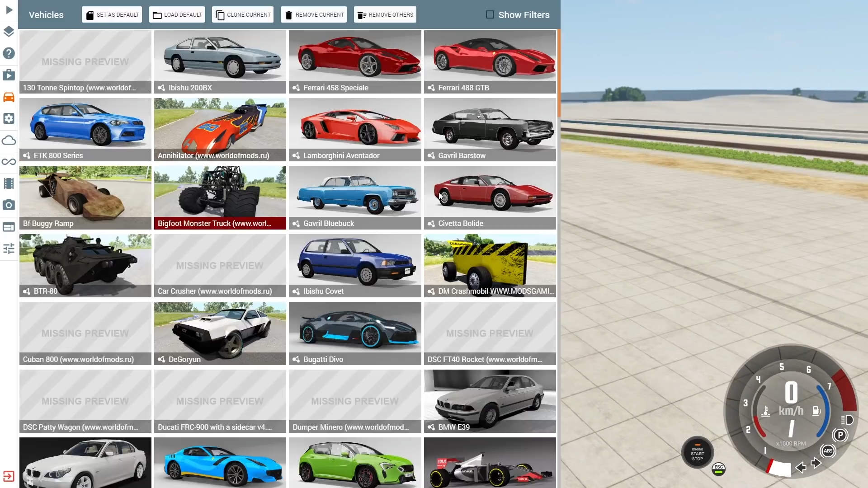Open the vehicle config gear icon

[9, 118]
